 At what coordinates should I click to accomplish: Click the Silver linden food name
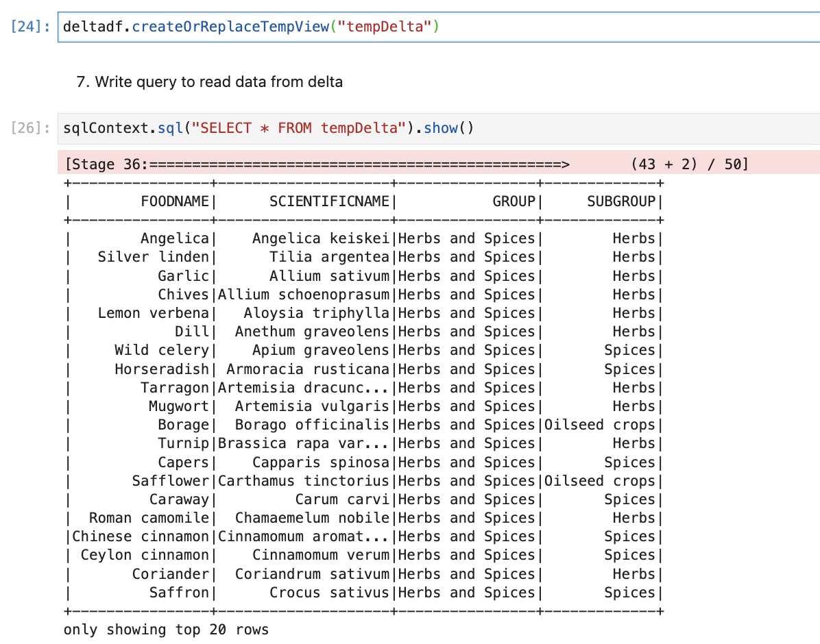[153, 257]
